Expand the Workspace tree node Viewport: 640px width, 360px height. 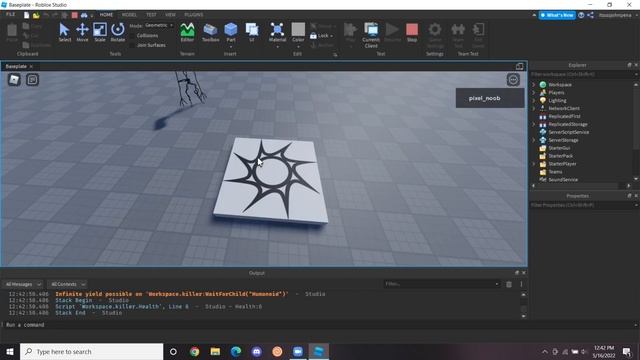coord(534,84)
